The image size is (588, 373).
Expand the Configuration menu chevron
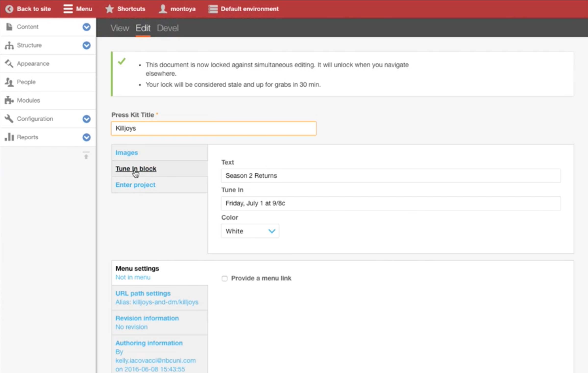[86, 119]
